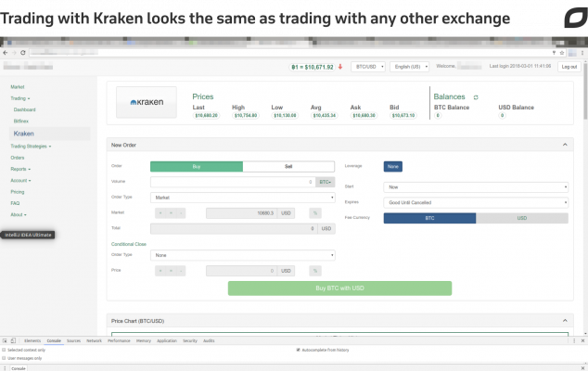
Task: Click the plus button in the Price row
Action: [x=160, y=271]
